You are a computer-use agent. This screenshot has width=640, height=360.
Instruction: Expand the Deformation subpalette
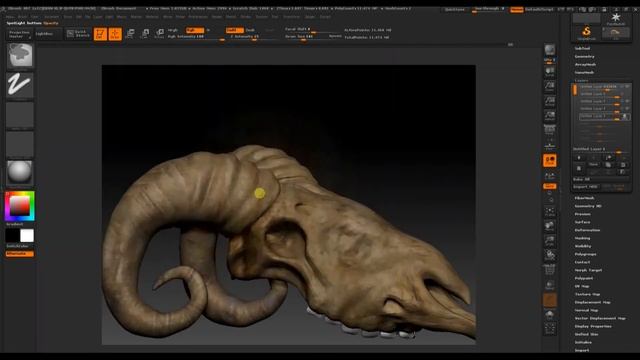[x=587, y=230]
